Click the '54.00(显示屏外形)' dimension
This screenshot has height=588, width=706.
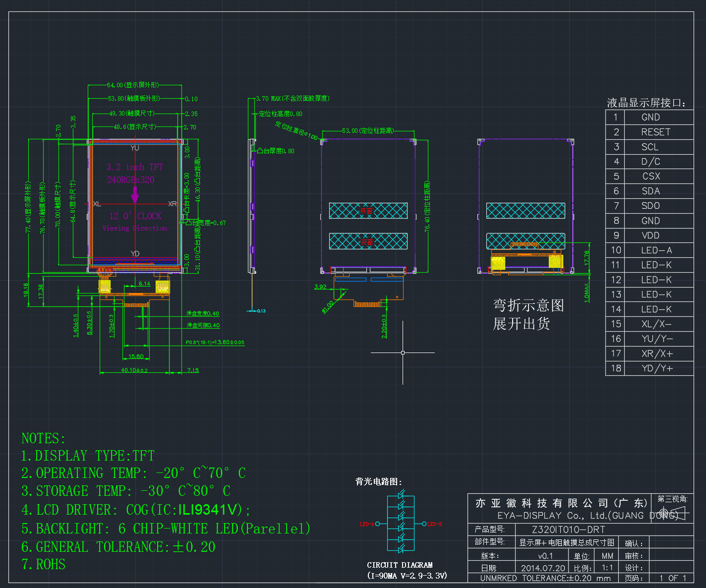(x=133, y=85)
